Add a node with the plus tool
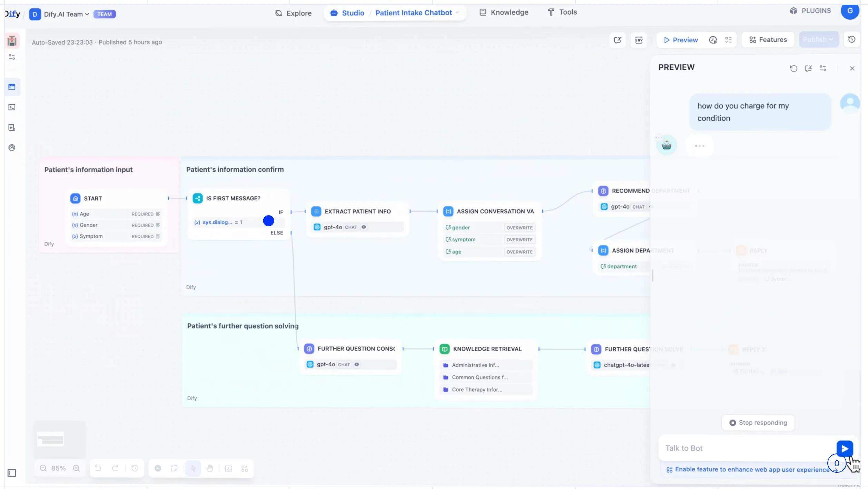Viewport: 868px width, 489px height. (158, 468)
